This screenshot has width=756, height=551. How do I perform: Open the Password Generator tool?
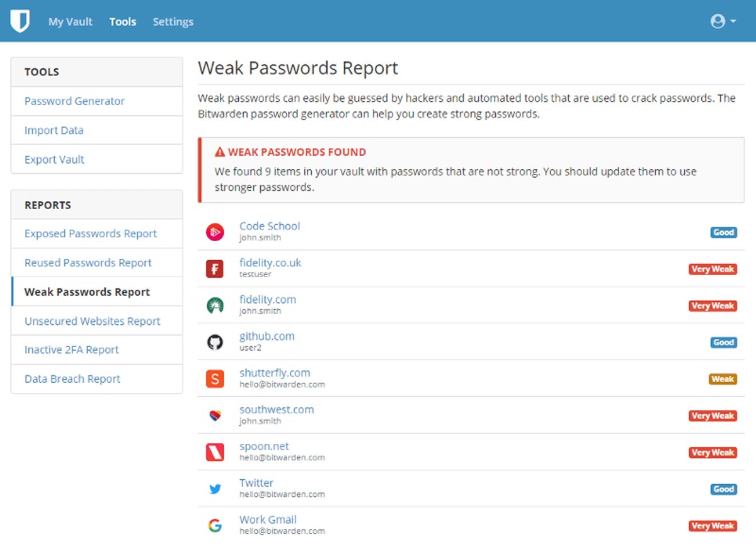[x=74, y=101]
